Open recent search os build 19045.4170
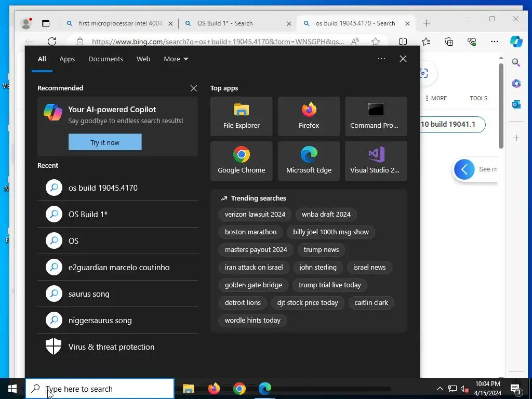532x399 pixels. (118, 188)
